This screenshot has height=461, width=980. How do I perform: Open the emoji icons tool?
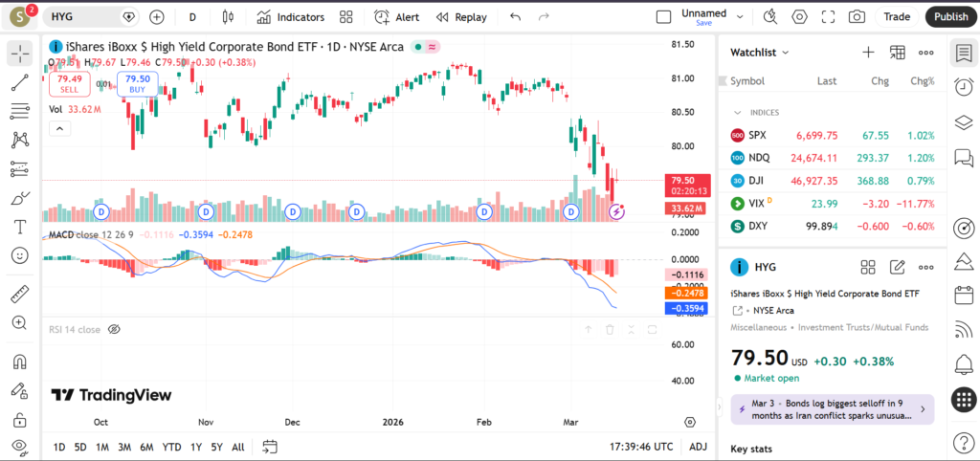[19, 255]
